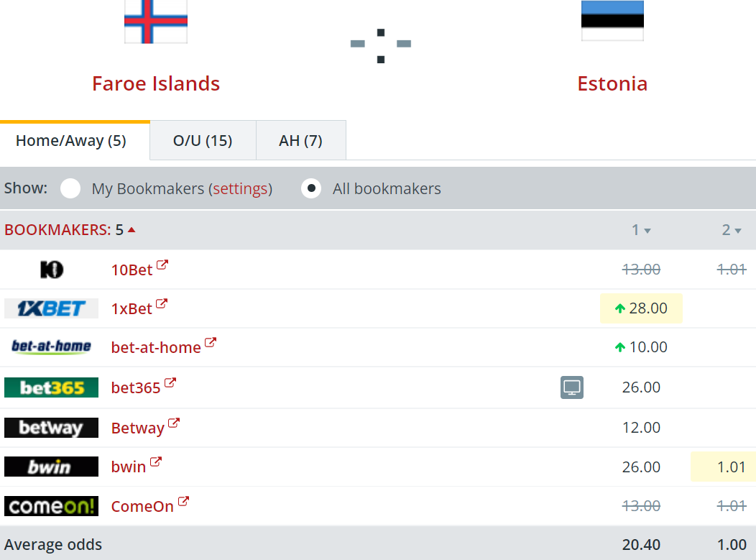Image resolution: width=756 pixels, height=560 pixels.
Task: Click the Betway logo image
Action: [51, 428]
